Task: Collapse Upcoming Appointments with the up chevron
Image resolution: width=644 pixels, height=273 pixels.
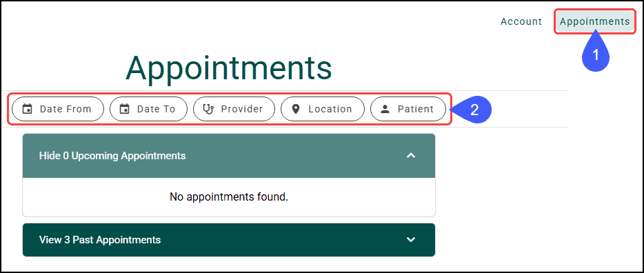Action: 411,156
